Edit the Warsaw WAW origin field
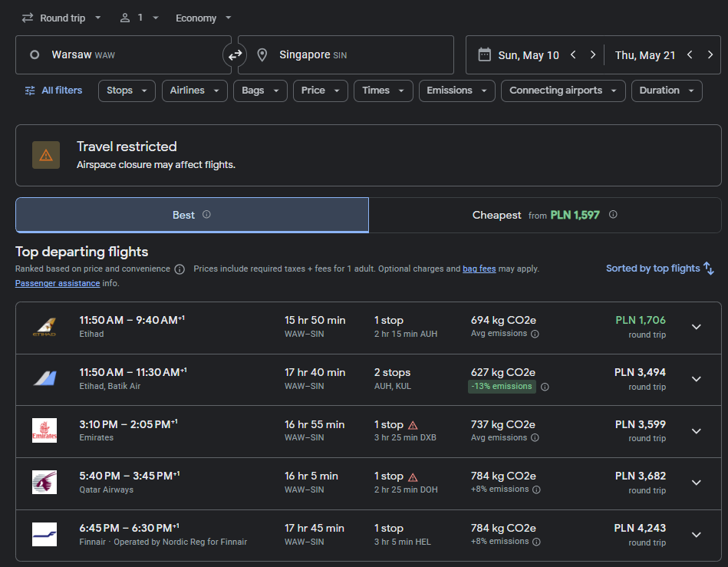 pos(124,54)
